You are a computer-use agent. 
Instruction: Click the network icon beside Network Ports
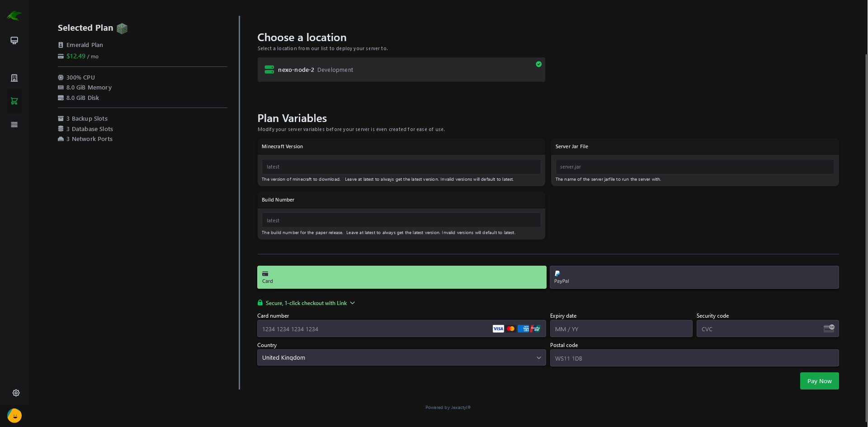click(61, 139)
